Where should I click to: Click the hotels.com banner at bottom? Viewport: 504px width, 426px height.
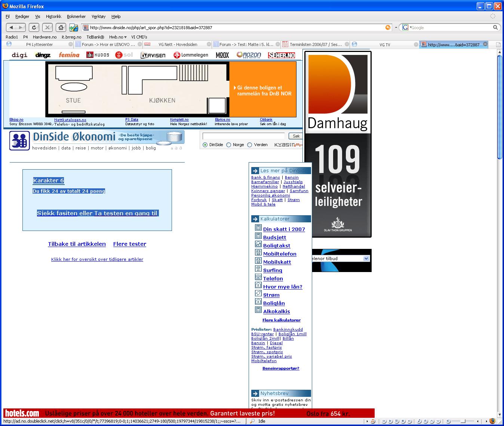tap(189, 413)
